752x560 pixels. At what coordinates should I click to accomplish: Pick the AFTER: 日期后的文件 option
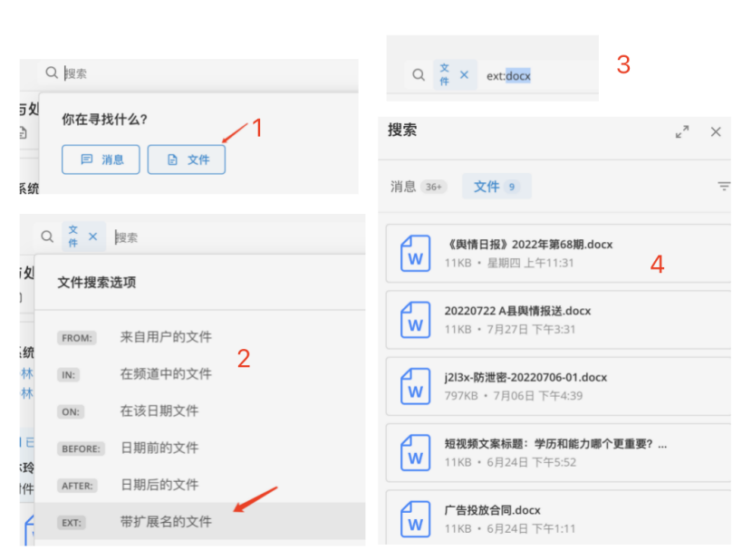pyautogui.click(x=159, y=486)
